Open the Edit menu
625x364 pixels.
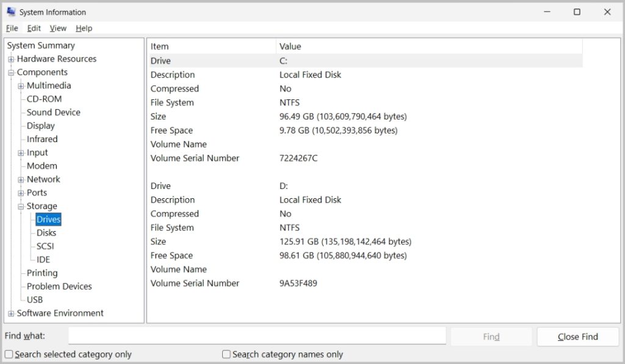(x=34, y=28)
